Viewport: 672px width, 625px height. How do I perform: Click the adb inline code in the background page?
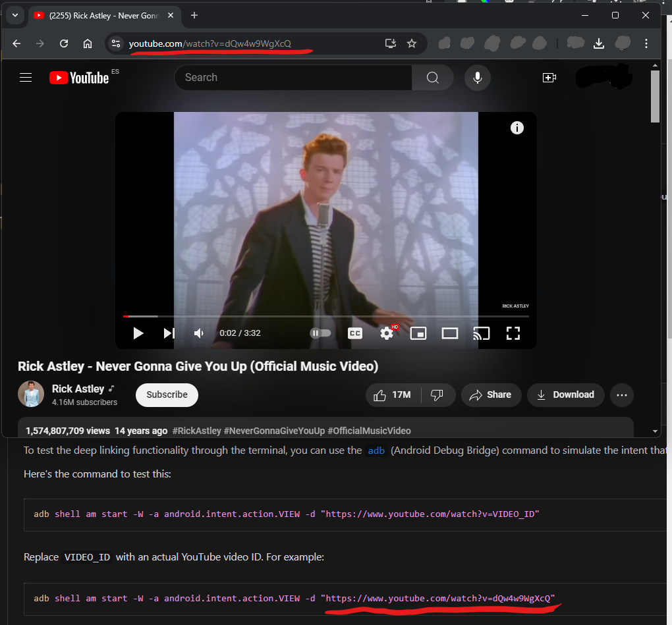(x=376, y=450)
